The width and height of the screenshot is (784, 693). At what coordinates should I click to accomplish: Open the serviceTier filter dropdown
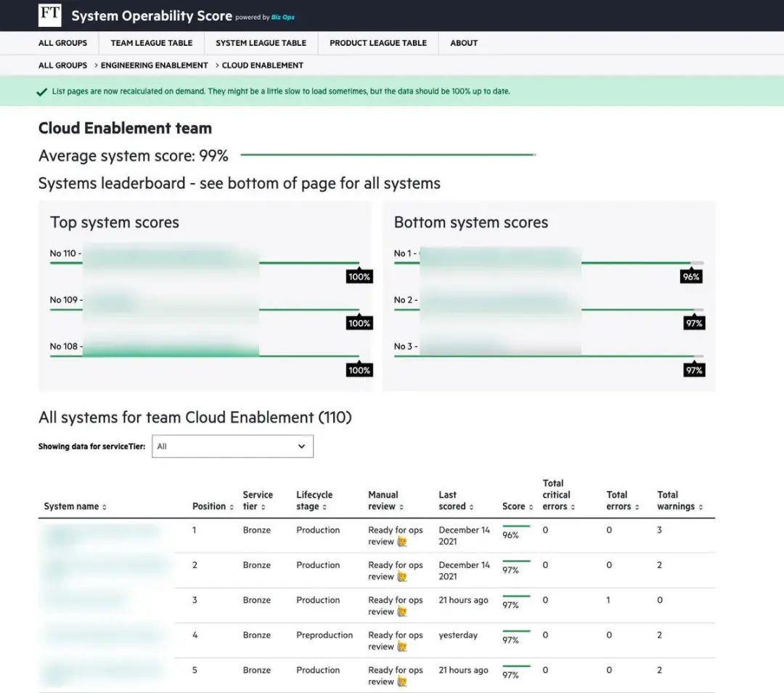tap(232, 446)
